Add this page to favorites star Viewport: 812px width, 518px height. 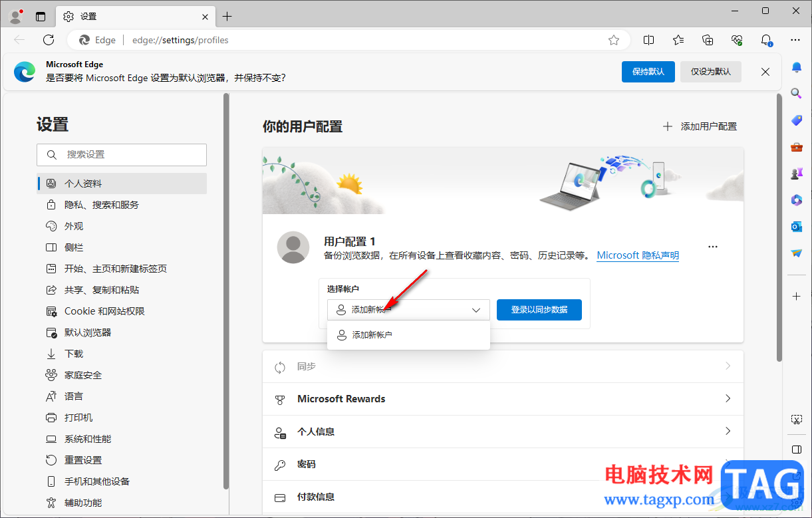click(x=614, y=40)
